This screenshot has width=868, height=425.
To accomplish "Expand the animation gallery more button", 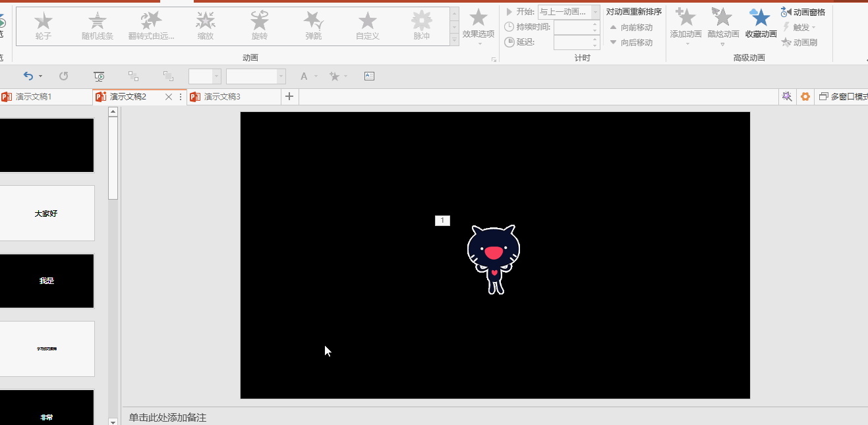I will (x=454, y=40).
